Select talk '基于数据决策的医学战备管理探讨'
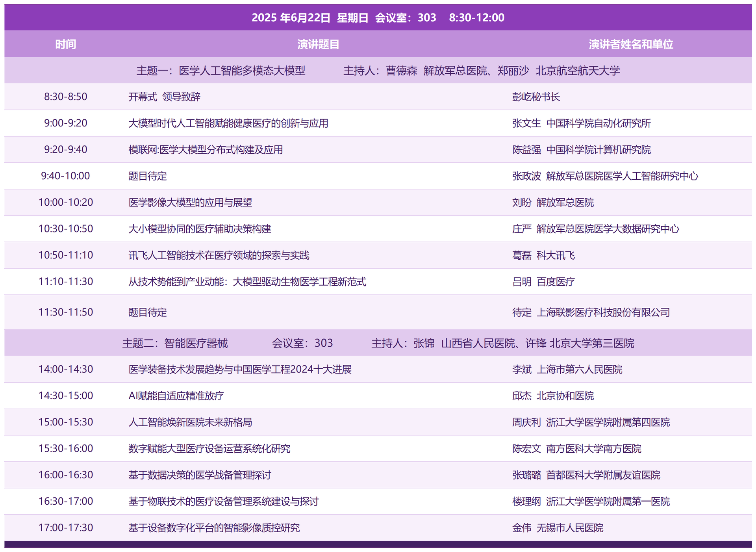This screenshot has width=756, height=552. point(200,475)
